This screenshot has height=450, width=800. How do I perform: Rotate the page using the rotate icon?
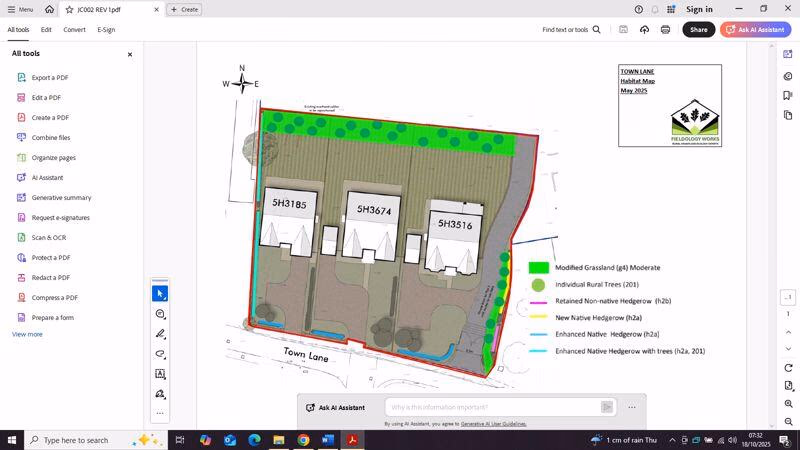tap(788, 368)
